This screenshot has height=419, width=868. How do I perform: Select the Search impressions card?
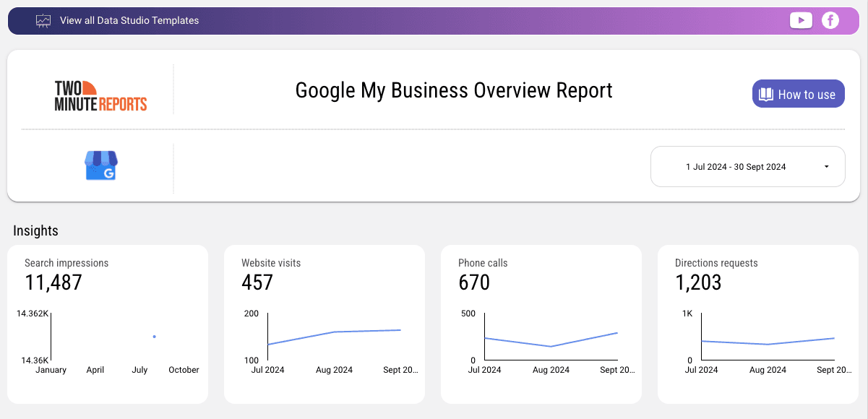107,324
